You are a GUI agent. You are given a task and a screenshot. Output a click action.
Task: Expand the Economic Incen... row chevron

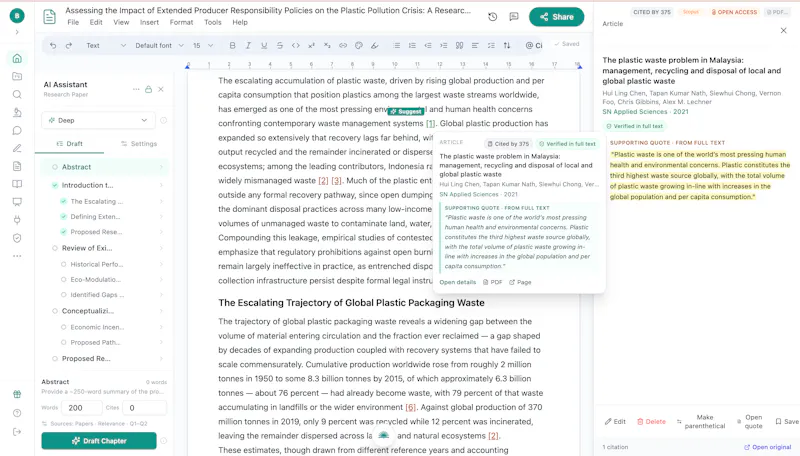[x=161, y=327]
